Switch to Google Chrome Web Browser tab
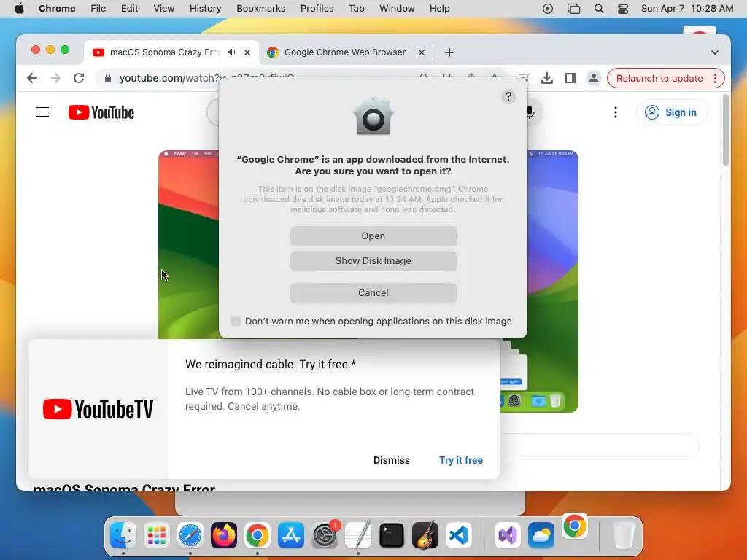The image size is (747, 560). pos(345,52)
